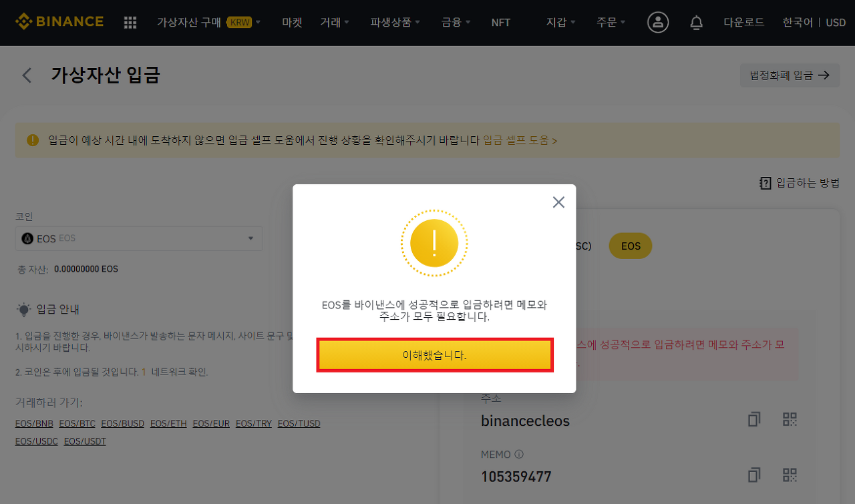Screen dimensions: 855x504
Task: Open the 입금하는 방법 help icon
Action: [x=765, y=182]
